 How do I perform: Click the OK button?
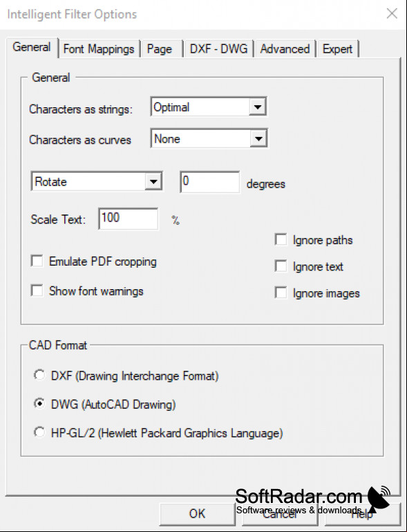pos(197,514)
